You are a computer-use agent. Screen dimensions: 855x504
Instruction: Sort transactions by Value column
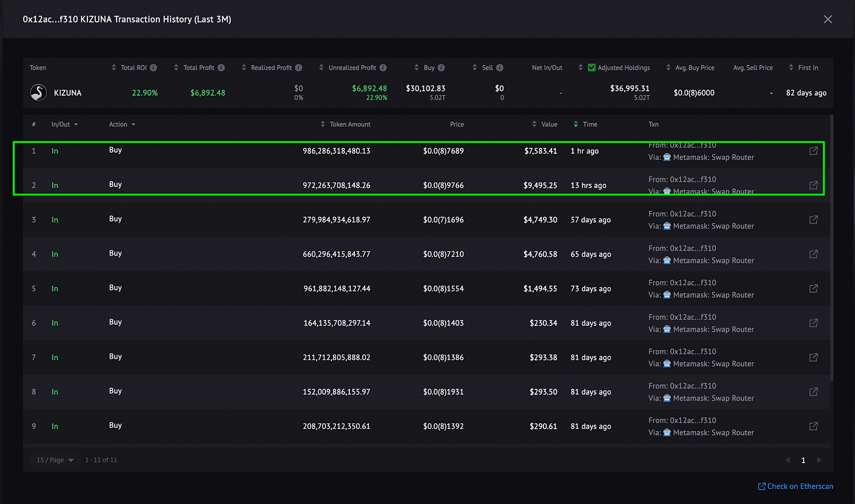pyautogui.click(x=545, y=124)
